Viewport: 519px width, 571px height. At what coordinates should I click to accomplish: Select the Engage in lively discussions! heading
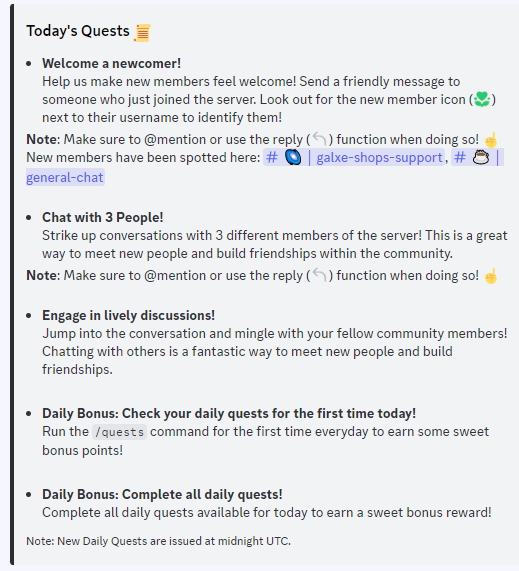(129, 315)
